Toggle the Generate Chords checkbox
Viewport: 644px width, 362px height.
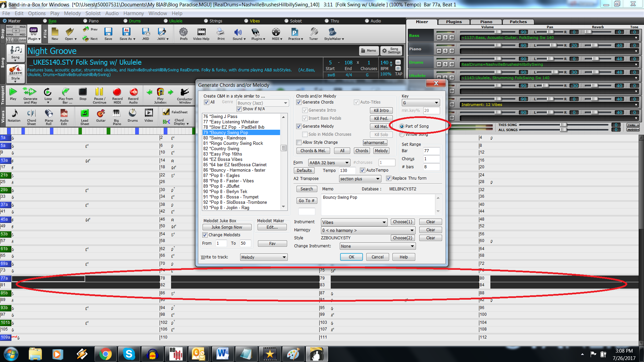[299, 102]
